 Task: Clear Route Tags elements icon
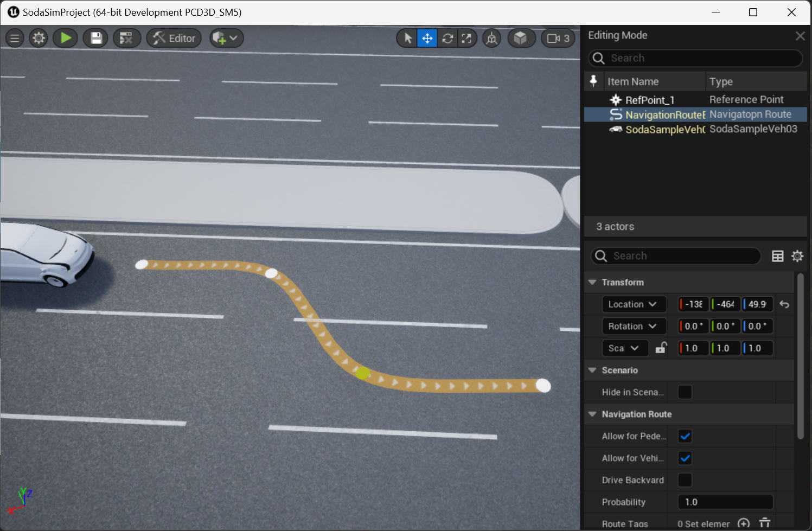pyautogui.click(x=765, y=523)
